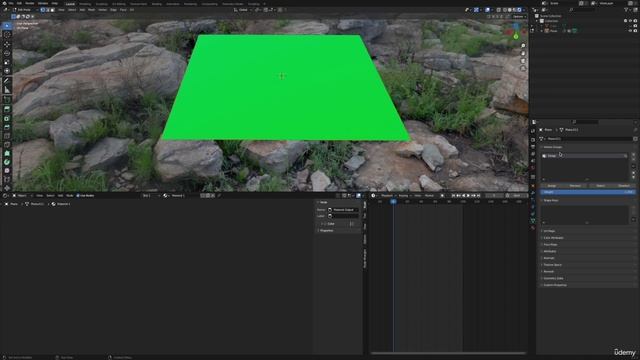The image size is (640, 360).
Task: Click the vertex group Select button
Action: click(x=600, y=186)
